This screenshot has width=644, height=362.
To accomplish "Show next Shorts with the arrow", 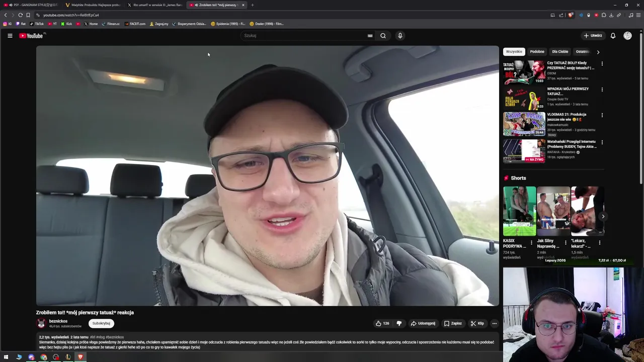I will pyautogui.click(x=603, y=216).
